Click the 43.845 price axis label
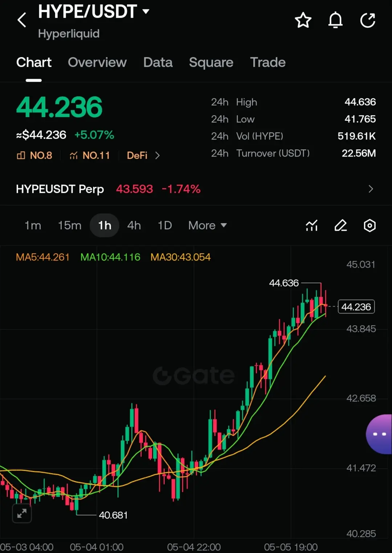This screenshot has height=553, width=392. 361,329
